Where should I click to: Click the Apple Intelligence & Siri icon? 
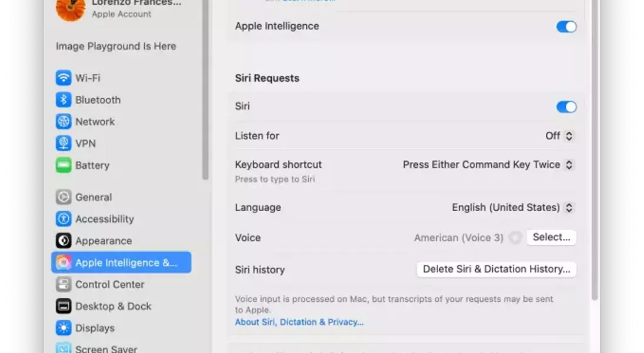(x=64, y=262)
